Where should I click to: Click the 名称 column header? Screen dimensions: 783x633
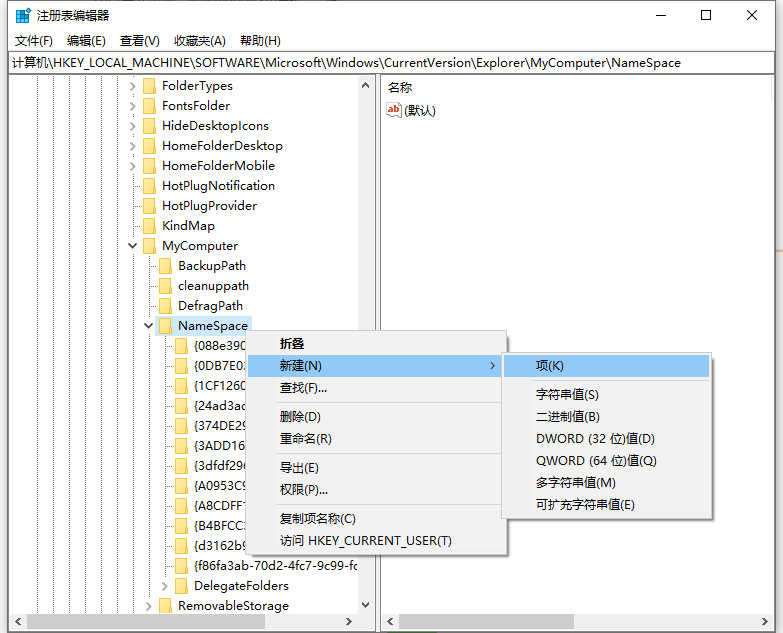pos(400,88)
